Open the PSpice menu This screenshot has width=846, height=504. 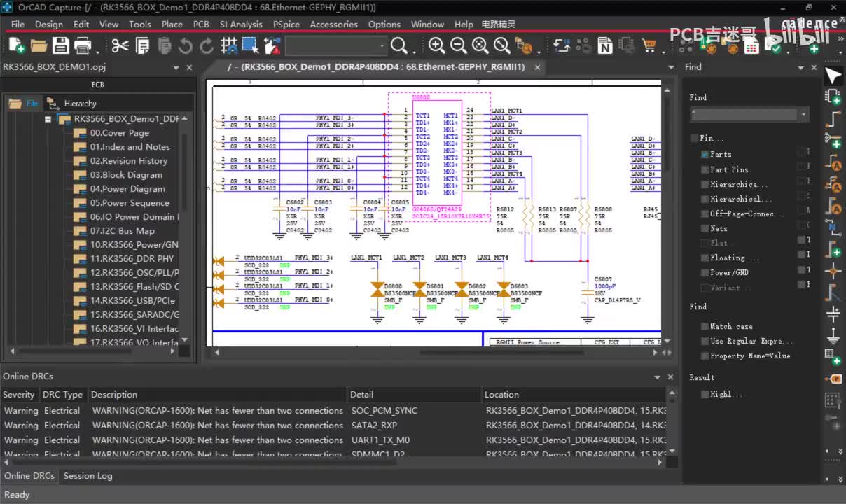pos(286,24)
